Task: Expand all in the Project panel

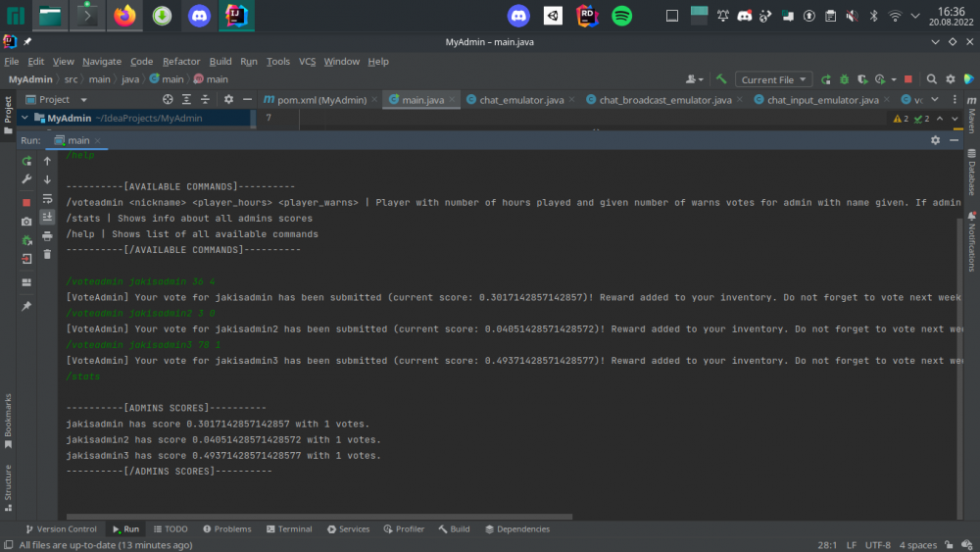Action: click(186, 99)
